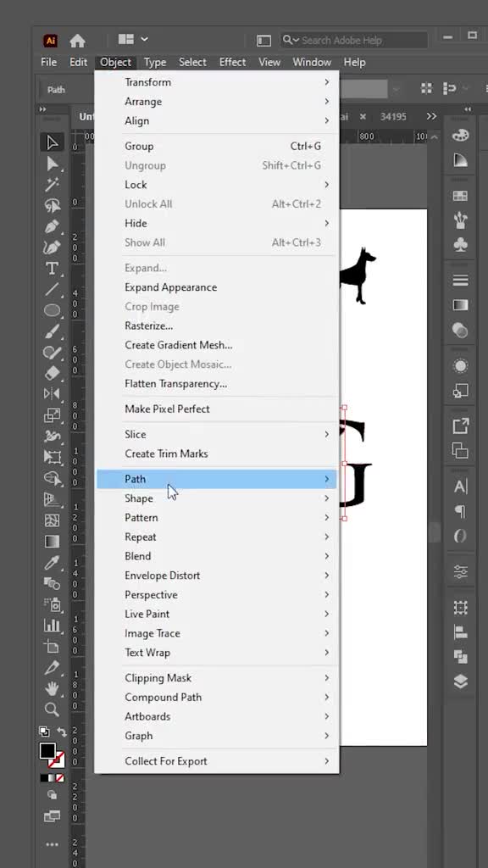Expand the Align submenu
The image size is (488, 868).
tap(217, 120)
